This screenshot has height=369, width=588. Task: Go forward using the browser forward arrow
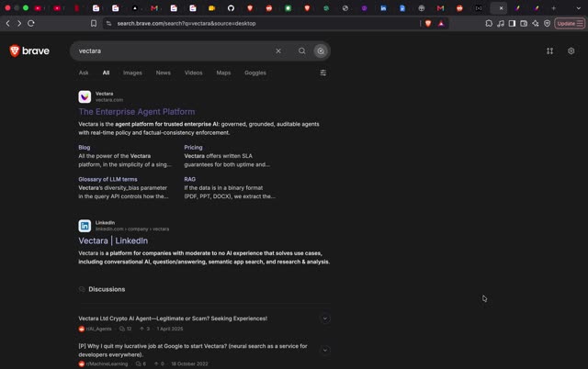pyautogui.click(x=19, y=23)
